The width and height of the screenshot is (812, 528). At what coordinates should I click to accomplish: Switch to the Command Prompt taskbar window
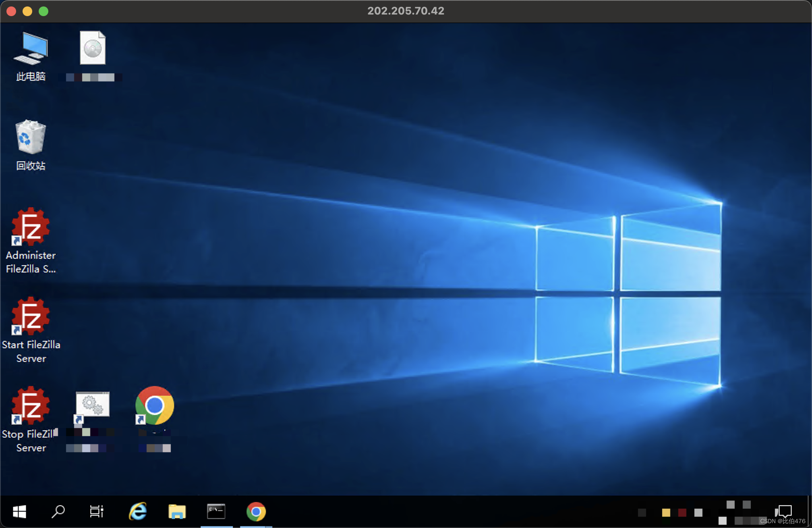(x=216, y=511)
